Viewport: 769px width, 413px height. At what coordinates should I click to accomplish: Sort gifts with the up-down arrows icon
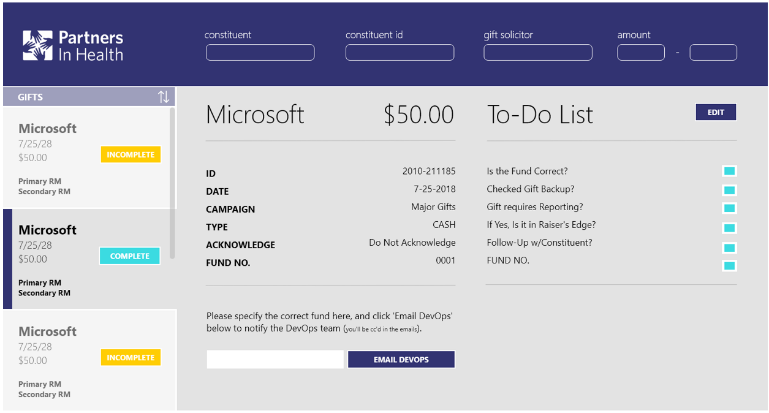[163, 97]
